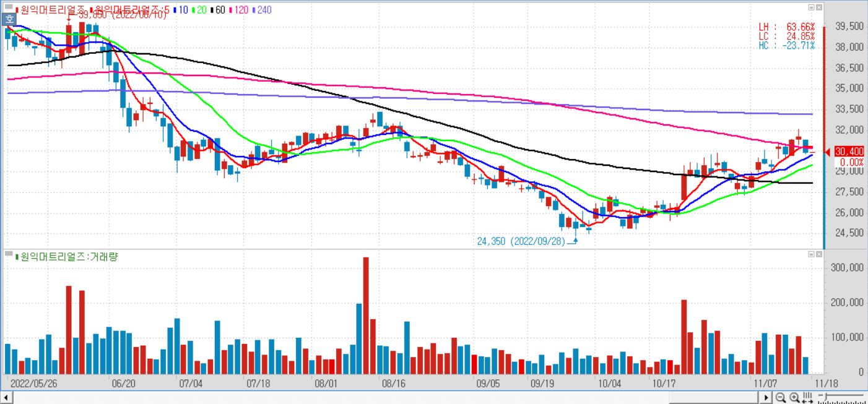Image resolution: width=868 pixels, height=404 pixels.
Task: Click the 2022/05/26 date label
Action: 33,384
